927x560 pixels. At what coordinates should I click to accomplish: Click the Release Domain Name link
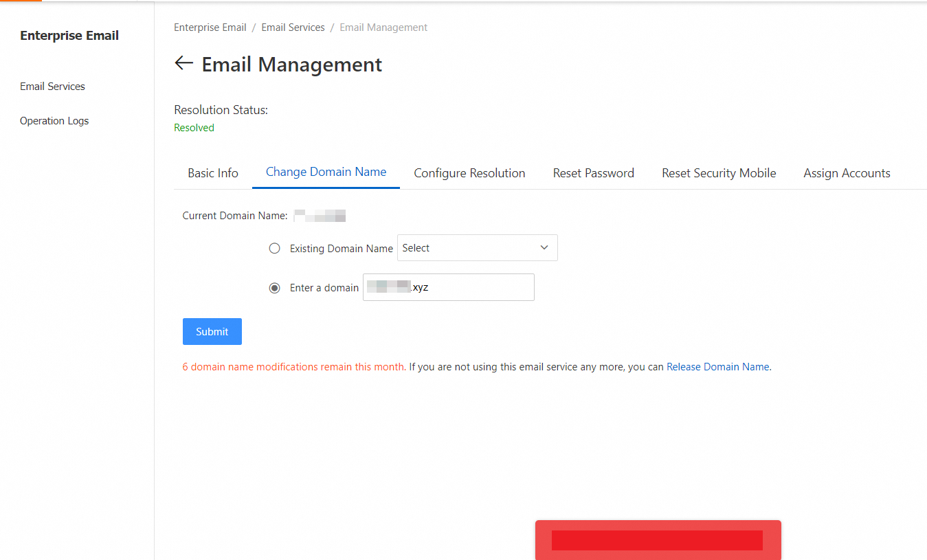pyautogui.click(x=718, y=367)
